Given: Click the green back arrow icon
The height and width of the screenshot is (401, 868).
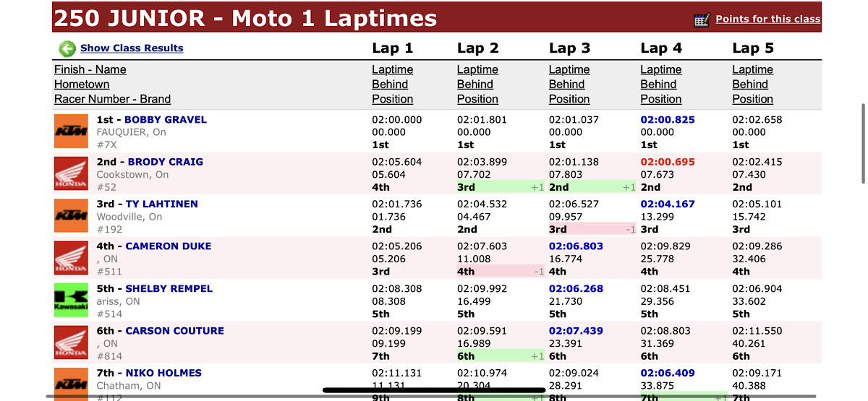Looking at the screenshot, I should coord(67,49).
